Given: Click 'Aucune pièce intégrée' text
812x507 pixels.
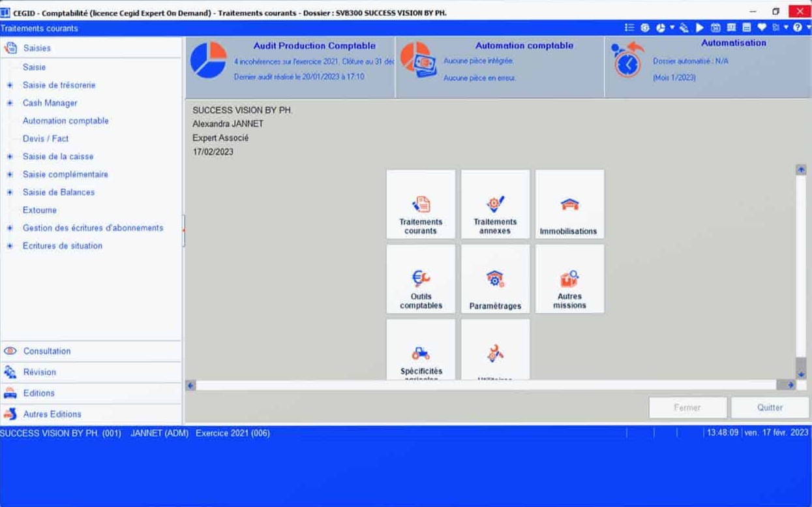Looking at the screenshot, I should (x=478, y=61).
